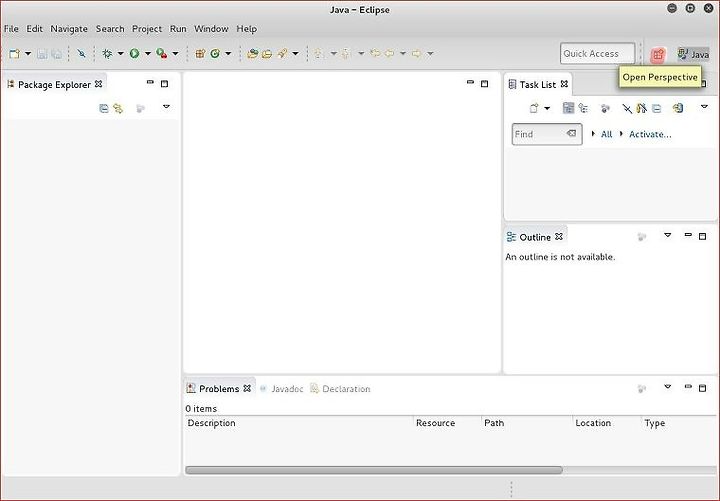Sort by the Resource column header

447,423
